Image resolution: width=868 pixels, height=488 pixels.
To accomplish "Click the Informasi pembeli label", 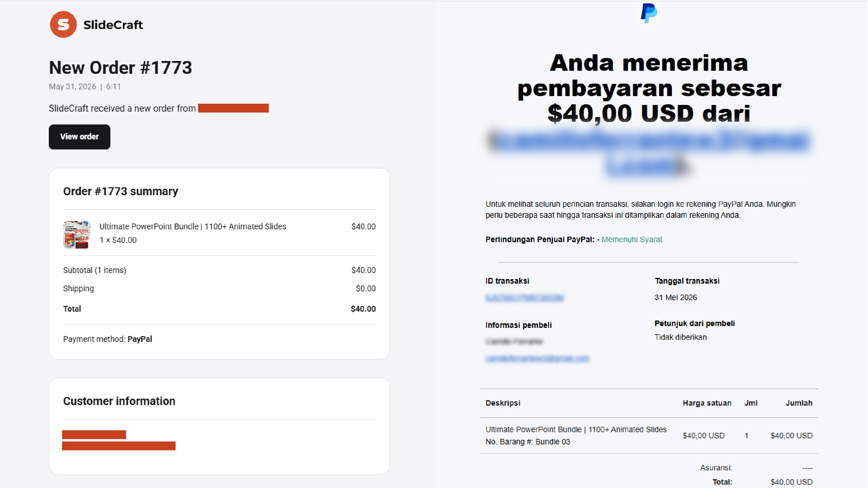I will pyautogui.click(x=518, y=325).
